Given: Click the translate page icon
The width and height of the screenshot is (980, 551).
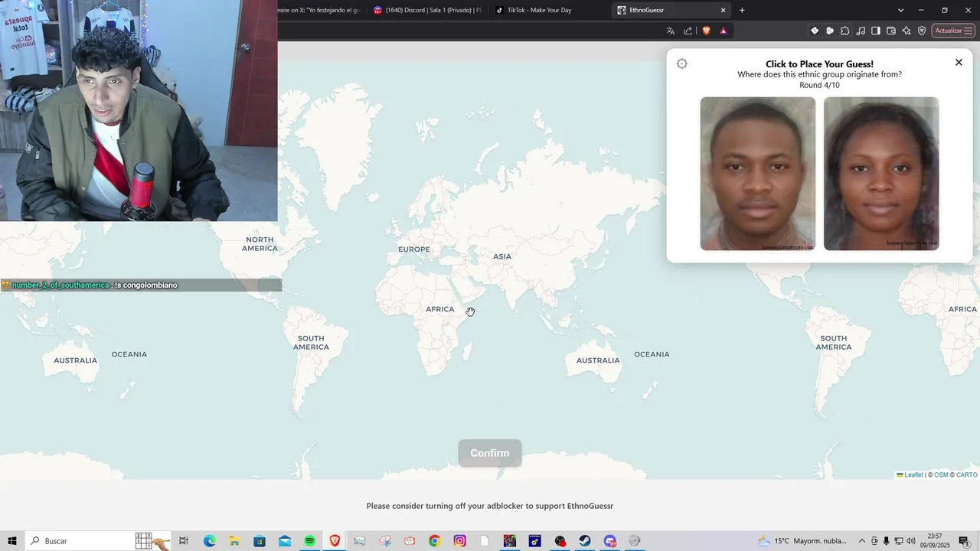Looking at the screenshot, I should [671, 31].
